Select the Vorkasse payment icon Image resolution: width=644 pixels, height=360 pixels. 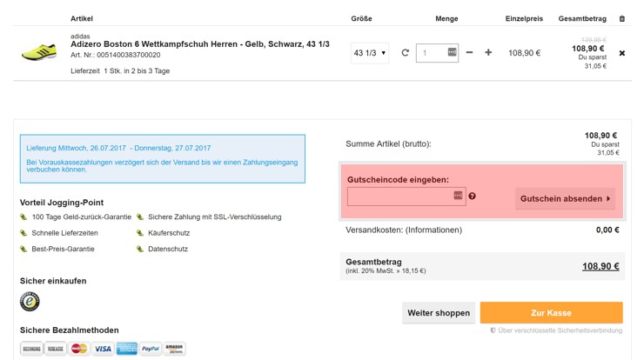click(x=55, y=349)
